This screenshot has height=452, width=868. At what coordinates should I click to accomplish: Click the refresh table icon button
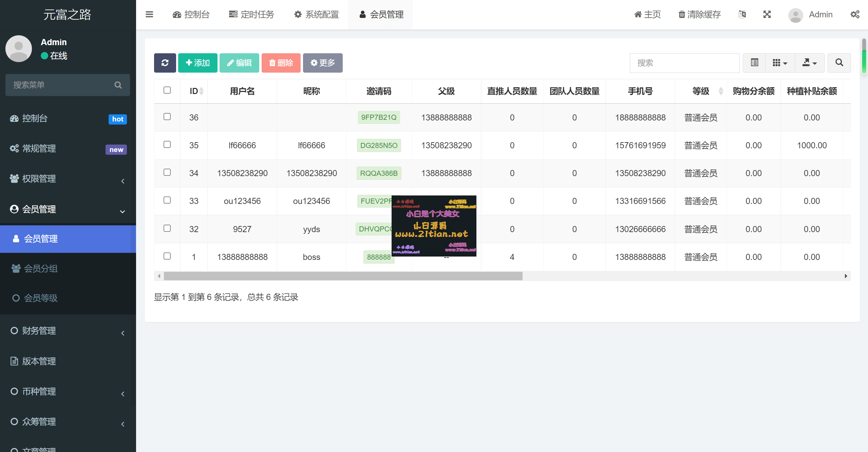(x=165, y=63)
